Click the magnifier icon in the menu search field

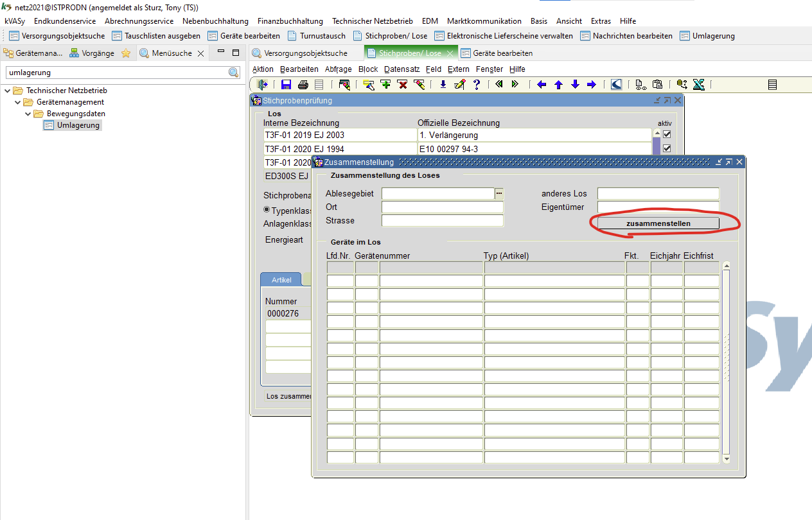(234, 73)
